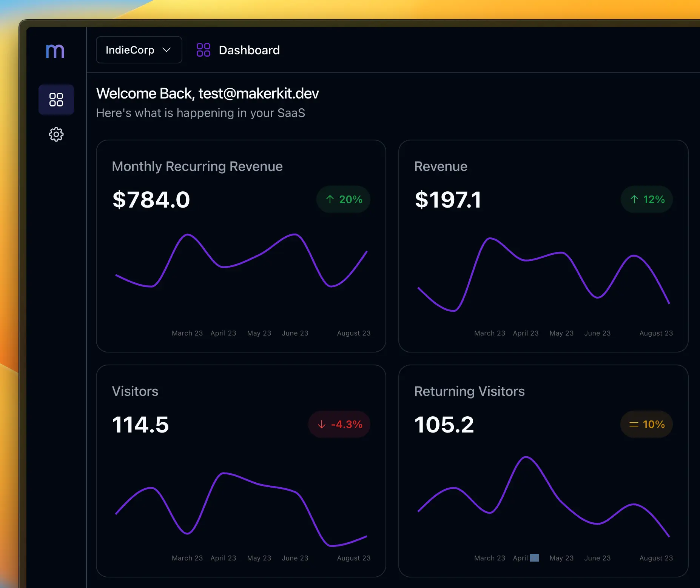
Task: Click the 20% growth badge
Action: [343, 199]
